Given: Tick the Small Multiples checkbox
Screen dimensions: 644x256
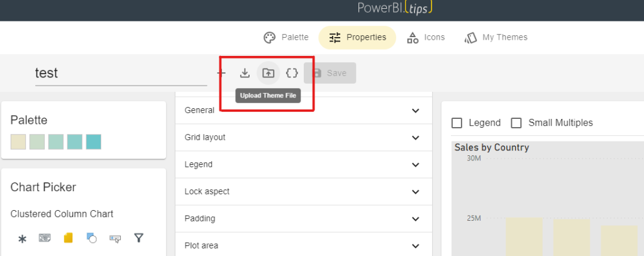Looking at the screenshot, I should [x=516, y=123].
